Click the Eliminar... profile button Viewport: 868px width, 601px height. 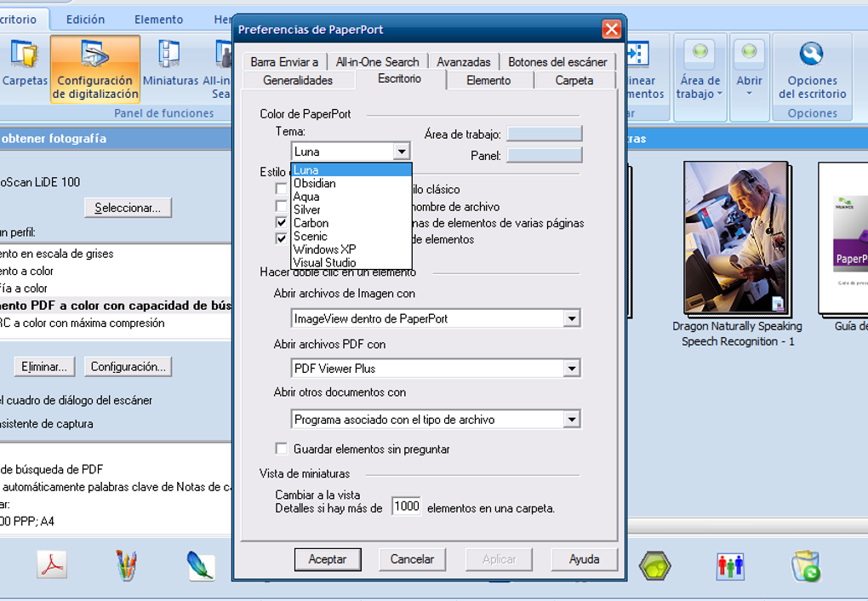click(44, 367)
